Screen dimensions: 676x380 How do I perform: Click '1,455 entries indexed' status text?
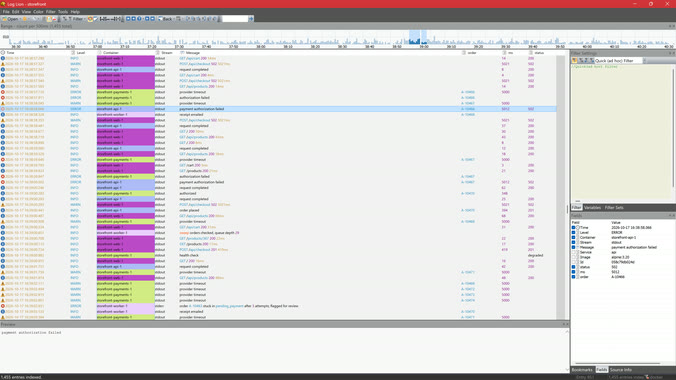pos(21,377)
